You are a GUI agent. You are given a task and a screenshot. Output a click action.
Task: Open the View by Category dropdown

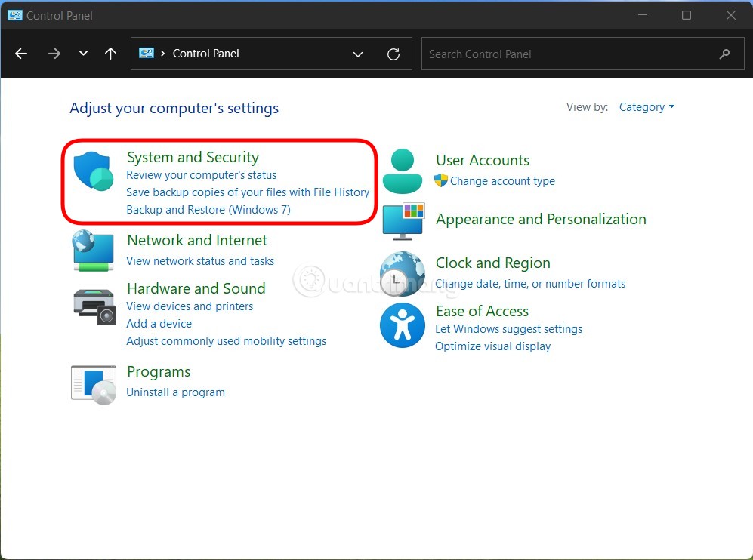coord(647,107)
